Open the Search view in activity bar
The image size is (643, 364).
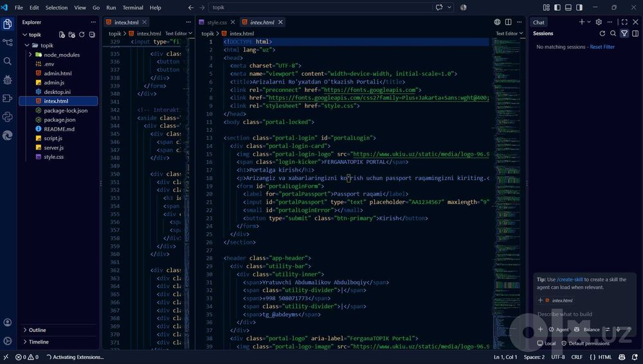[x=7, y=61]
